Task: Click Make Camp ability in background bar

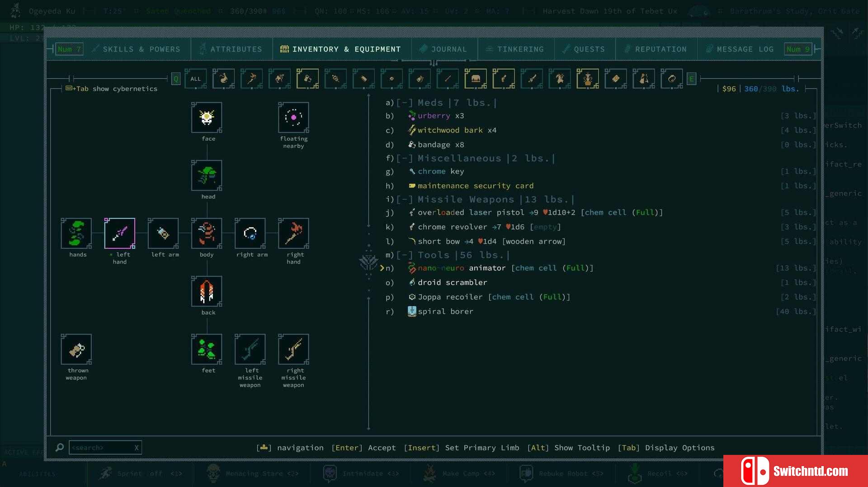Action: click(x=459, y=473)
